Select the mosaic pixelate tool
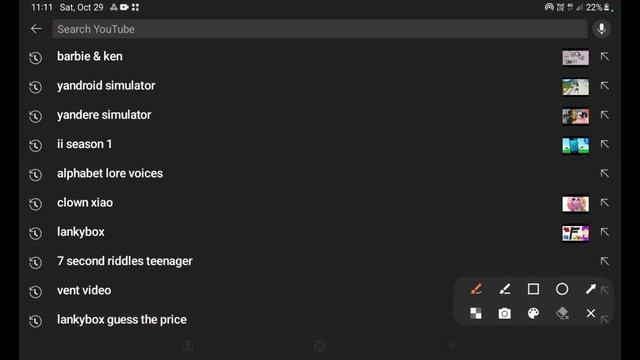Viewport: 640px width, 360px height. pos(476,313)
